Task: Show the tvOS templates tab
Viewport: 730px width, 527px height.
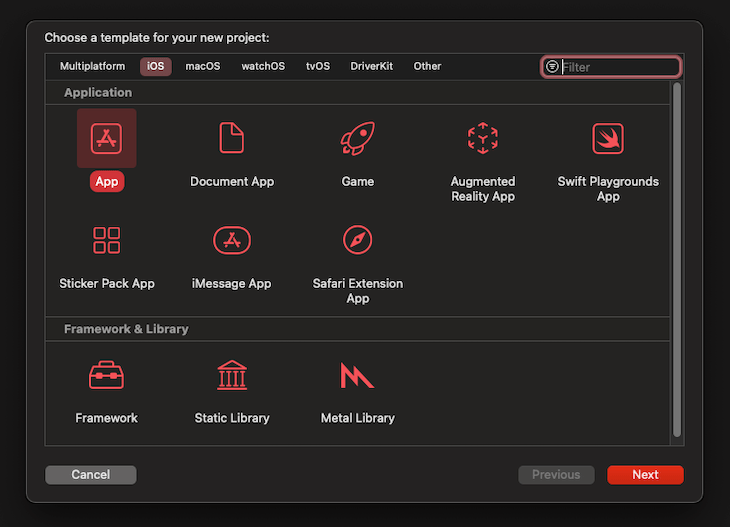Action: coord(318,66)
